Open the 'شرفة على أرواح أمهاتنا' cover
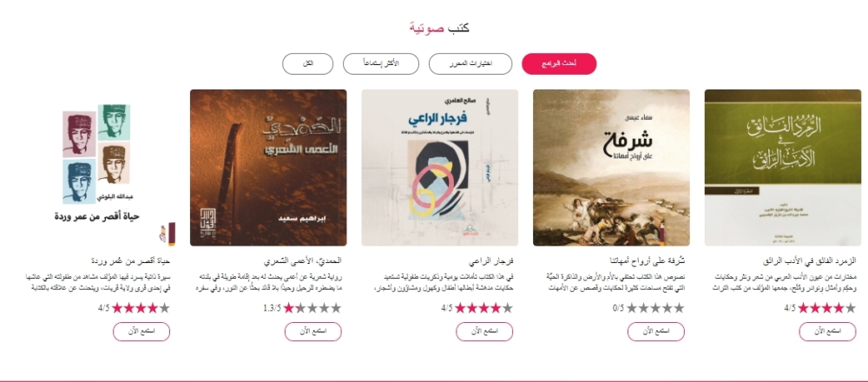 611,168
